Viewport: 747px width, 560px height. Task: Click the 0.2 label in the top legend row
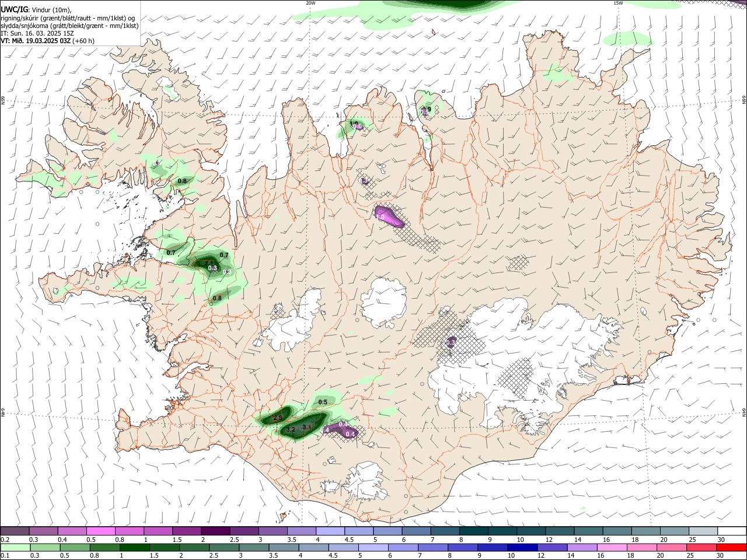[x=5, y=540]
